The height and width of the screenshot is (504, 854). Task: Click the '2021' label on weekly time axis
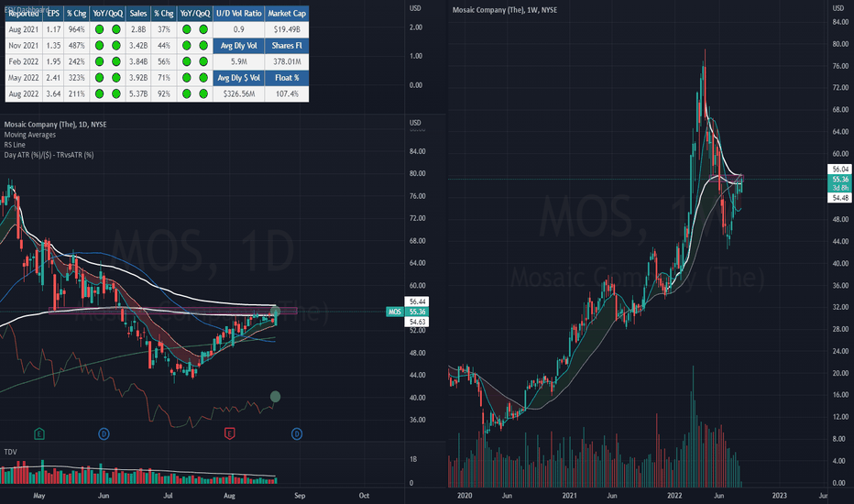tap(569, 495)
